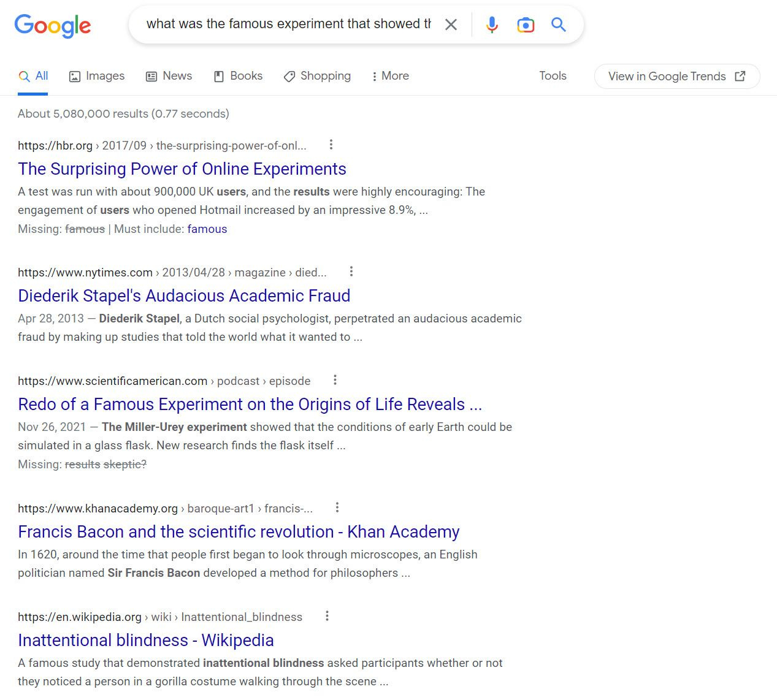Open Francis Bacon and the scientific revolution

point(239,531)
